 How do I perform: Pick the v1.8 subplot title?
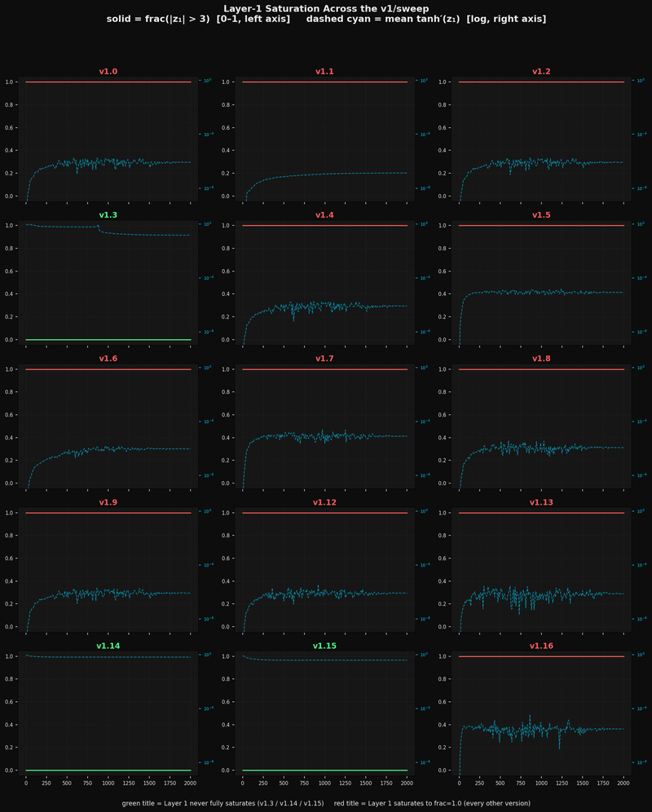point(541,359)
